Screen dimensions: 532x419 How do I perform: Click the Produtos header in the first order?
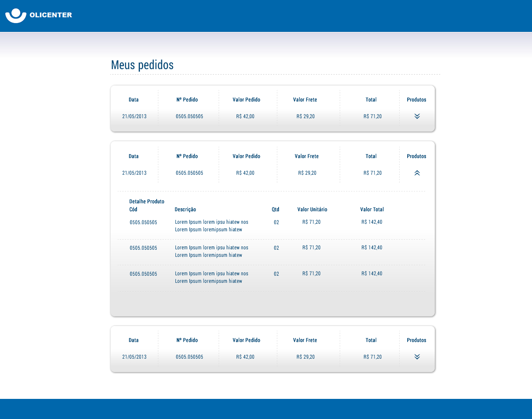point(416,100)
